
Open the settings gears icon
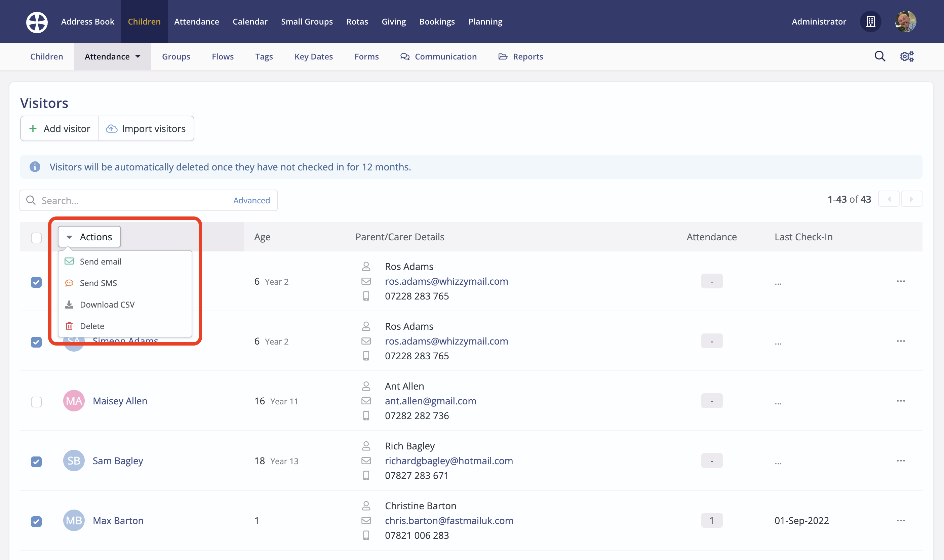point(907,56)
